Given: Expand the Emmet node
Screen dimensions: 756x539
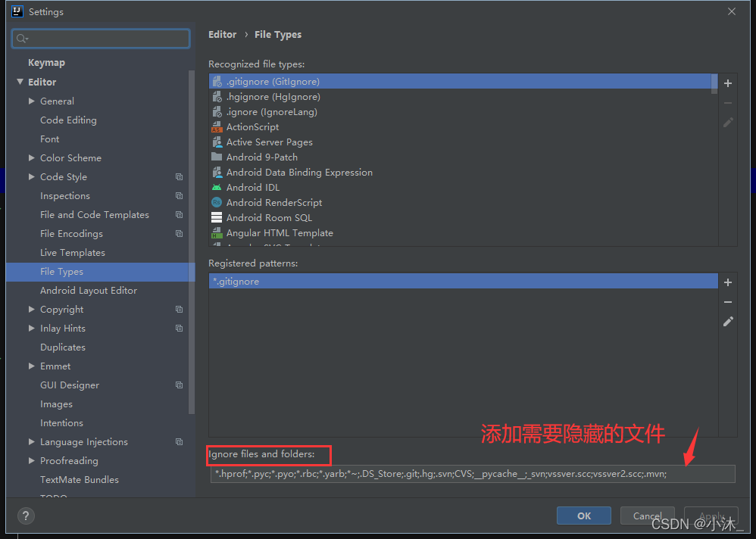Looking at the screenshot, I should 31,366.
